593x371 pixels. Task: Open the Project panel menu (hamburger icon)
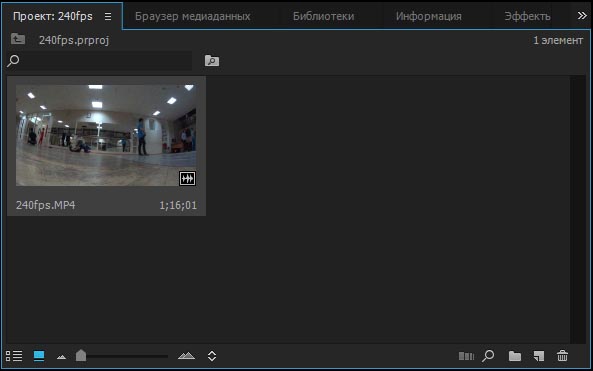click(x=108, y=17)
